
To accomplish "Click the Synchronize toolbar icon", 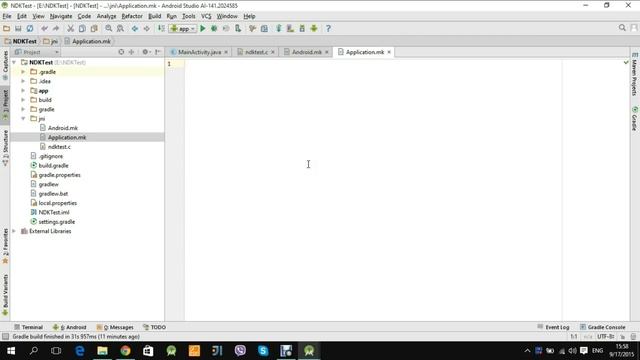I will [x=30, y=29].
